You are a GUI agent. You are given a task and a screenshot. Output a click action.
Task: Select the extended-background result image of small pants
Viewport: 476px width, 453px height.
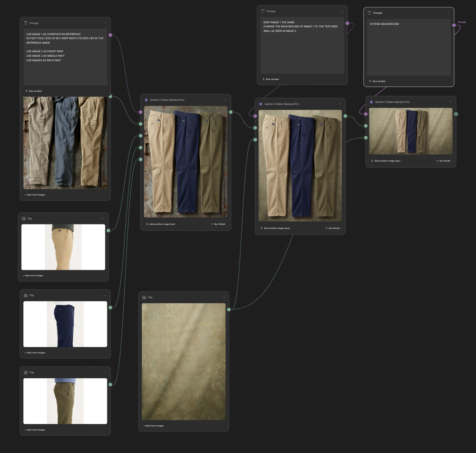click(411, 131)
